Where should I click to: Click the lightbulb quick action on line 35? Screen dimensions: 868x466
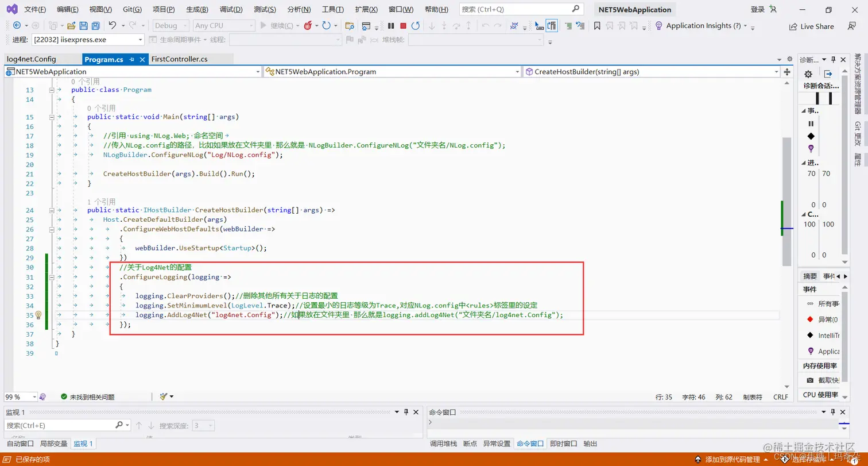tap(38, 315)
